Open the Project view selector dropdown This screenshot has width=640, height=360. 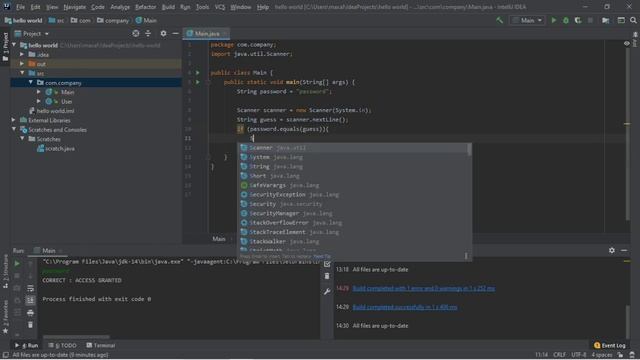pos(32,33)
